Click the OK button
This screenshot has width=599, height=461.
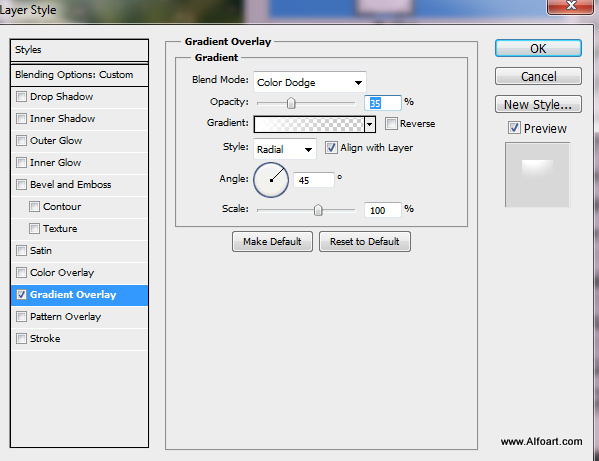point(538,49)
